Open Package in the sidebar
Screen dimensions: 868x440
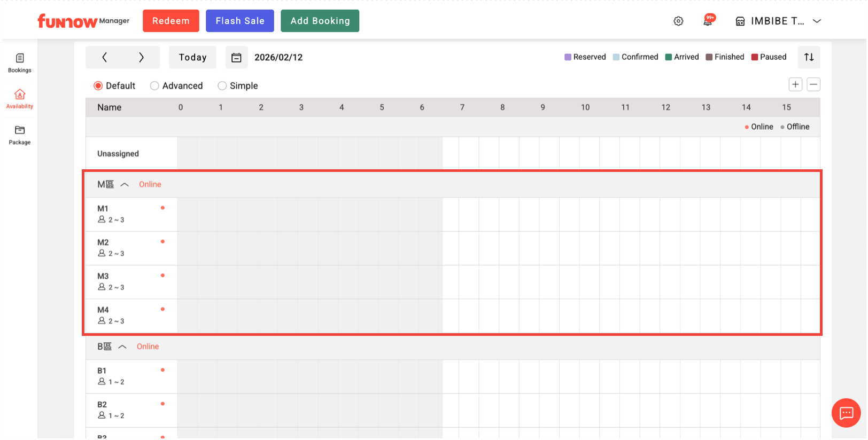20,135
